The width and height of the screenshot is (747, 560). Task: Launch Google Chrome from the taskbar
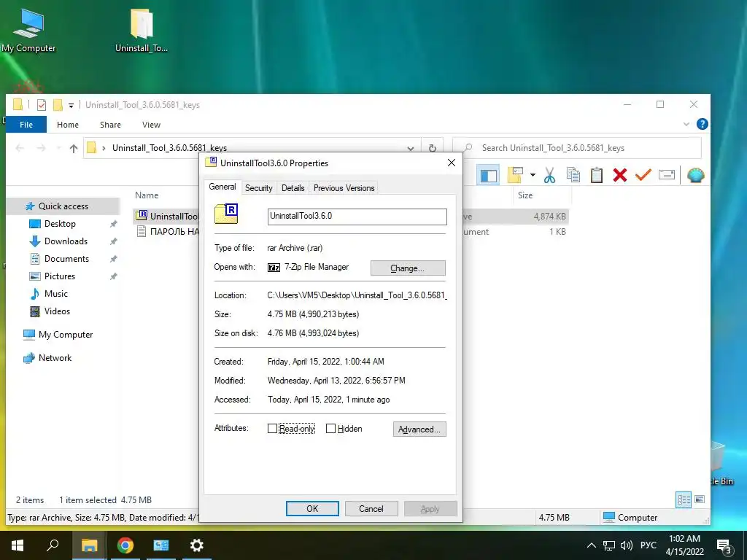coord(125,545)
